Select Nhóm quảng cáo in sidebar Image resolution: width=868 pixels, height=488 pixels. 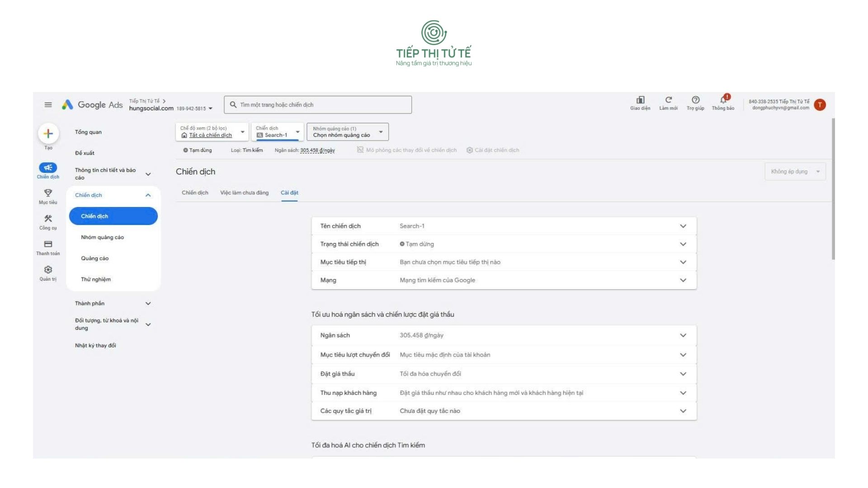click(102, 237)
